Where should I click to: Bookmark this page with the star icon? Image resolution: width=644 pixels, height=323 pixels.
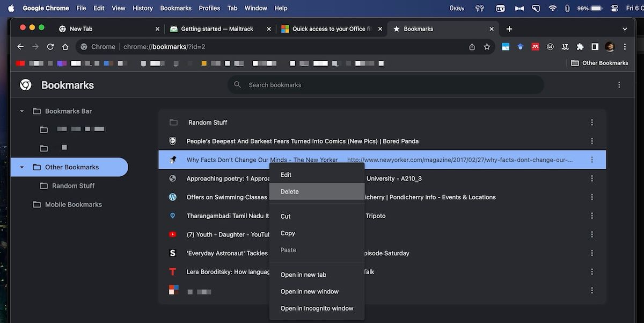(486, 47)
